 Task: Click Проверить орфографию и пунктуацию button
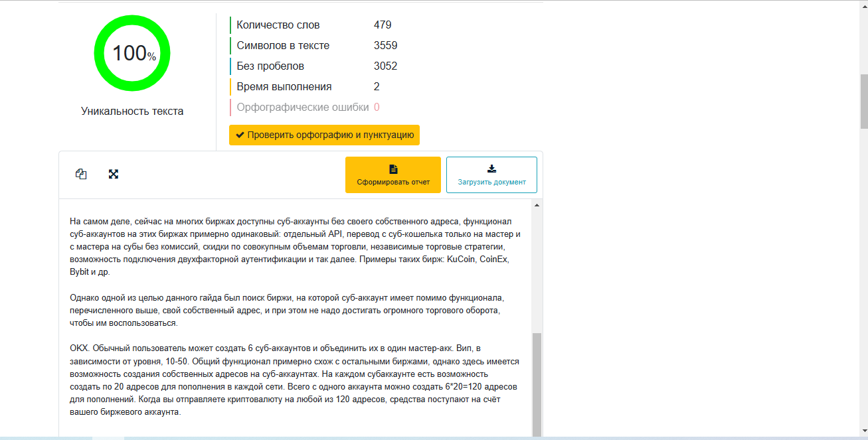tap(324, 135)
